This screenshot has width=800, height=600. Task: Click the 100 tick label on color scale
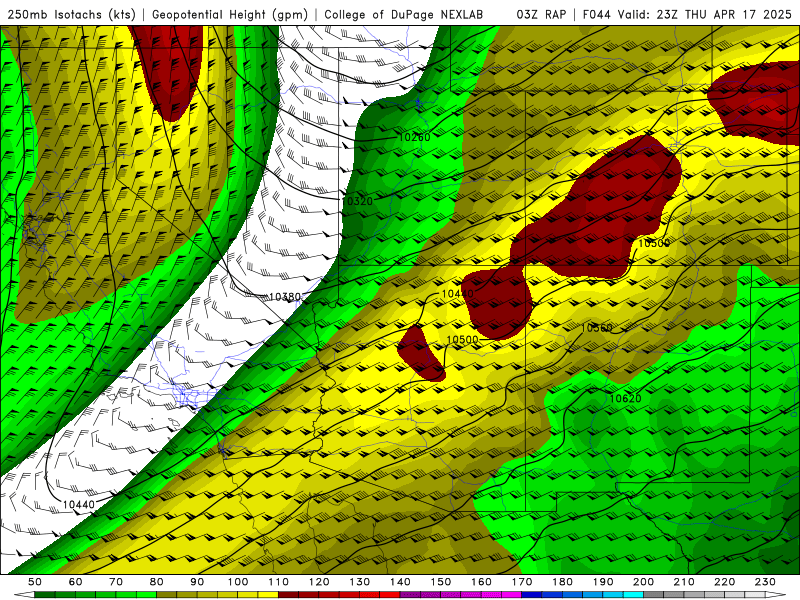(238, 582)
